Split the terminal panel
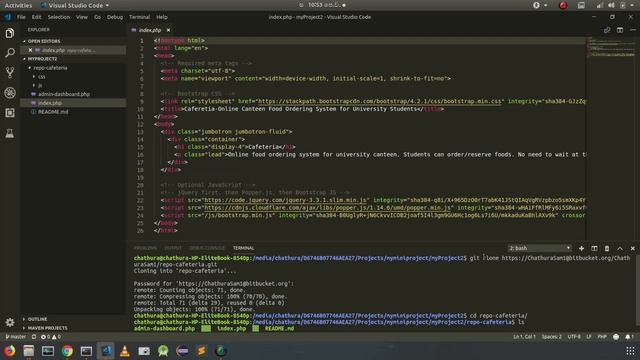 pyautogui.click(x=594, y=248)
